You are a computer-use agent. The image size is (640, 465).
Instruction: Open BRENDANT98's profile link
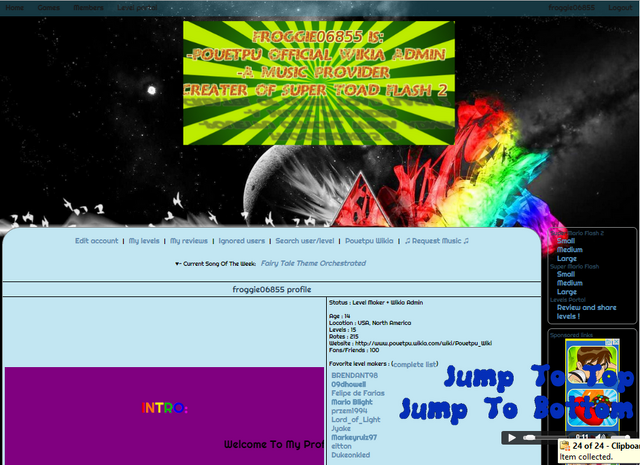click(x=355, y=375)
